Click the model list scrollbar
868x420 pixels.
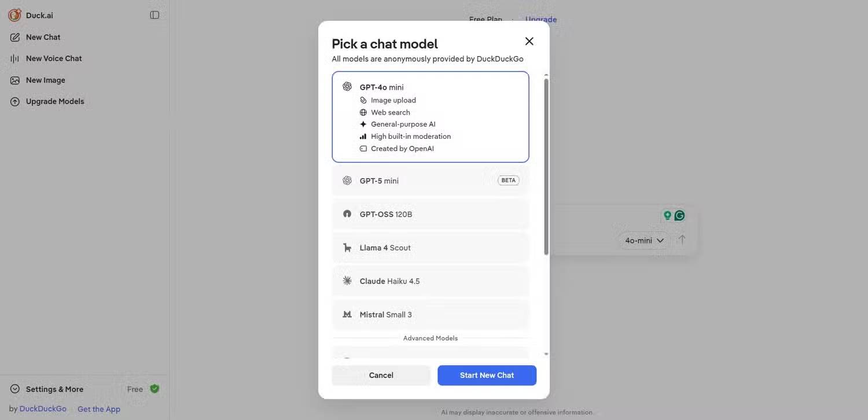pos(546,167)
